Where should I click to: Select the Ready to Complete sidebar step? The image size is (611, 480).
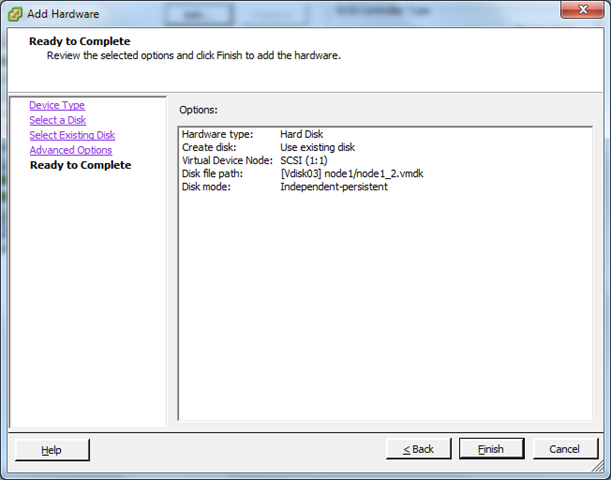click(x=80, y=165)
